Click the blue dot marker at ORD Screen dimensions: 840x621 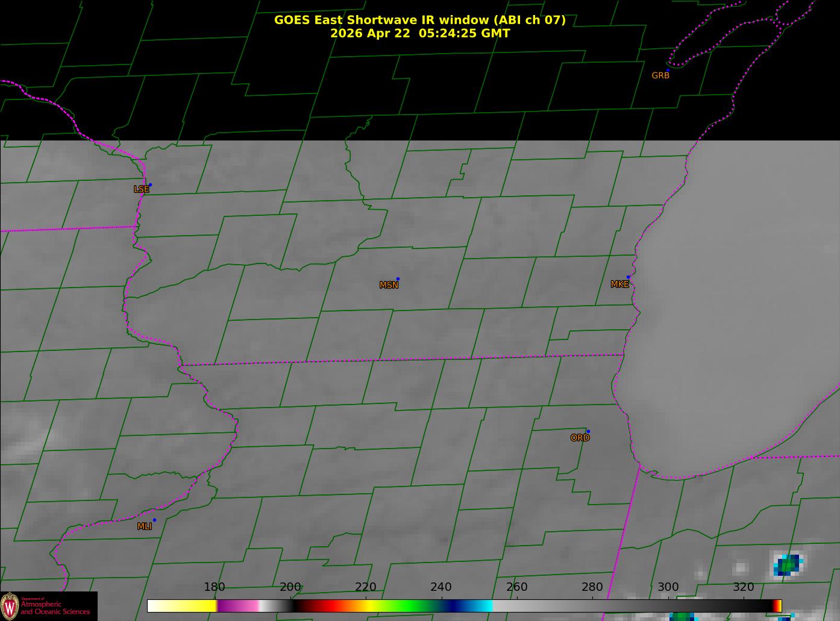point(588,431)
